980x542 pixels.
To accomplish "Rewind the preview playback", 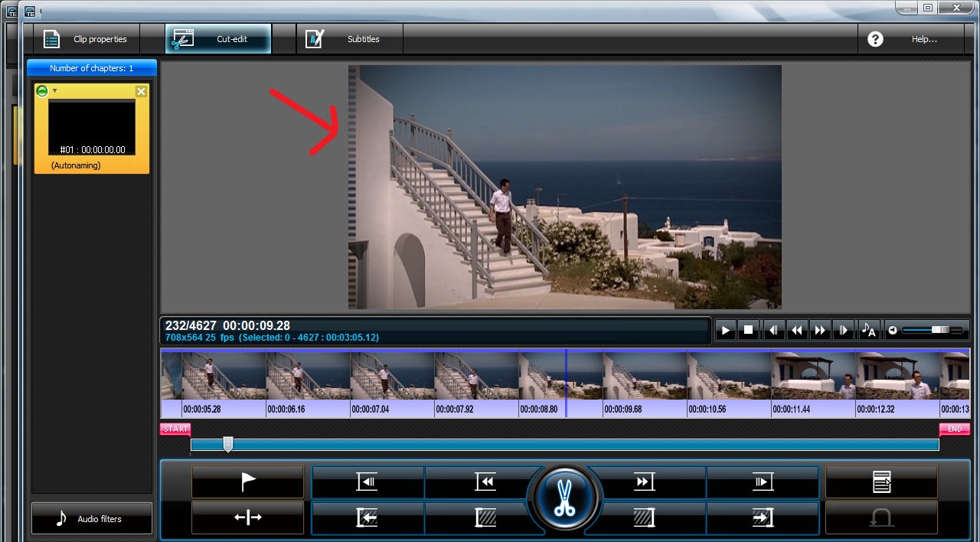I will pos(797,331).
